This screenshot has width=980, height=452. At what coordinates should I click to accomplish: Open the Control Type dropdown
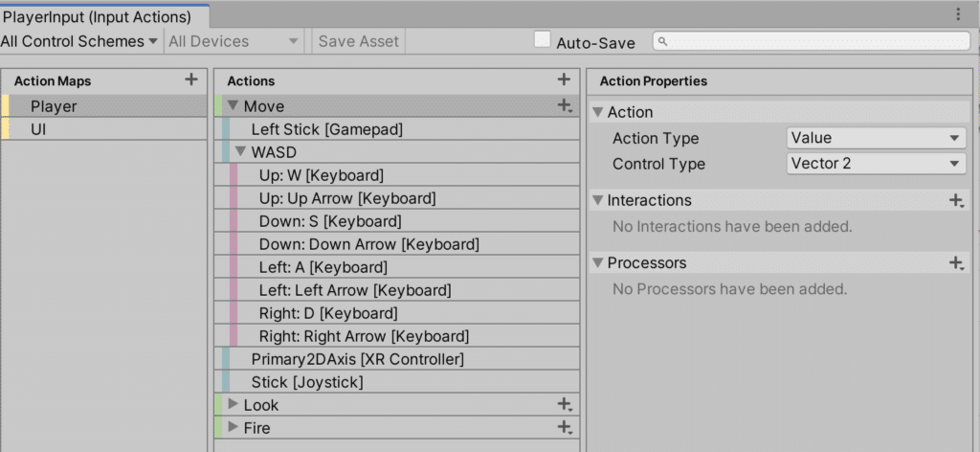click(875, 164)
